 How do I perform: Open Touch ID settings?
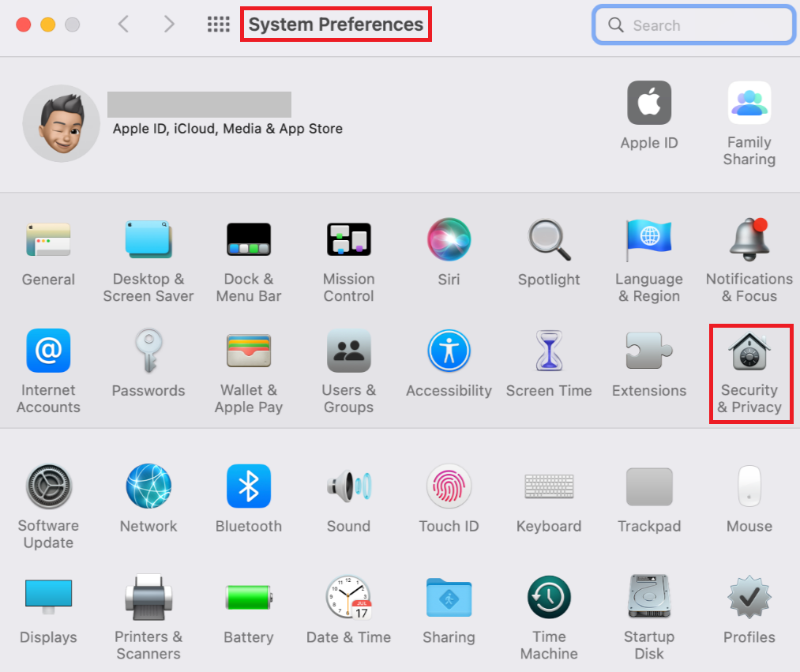(449, 486)
